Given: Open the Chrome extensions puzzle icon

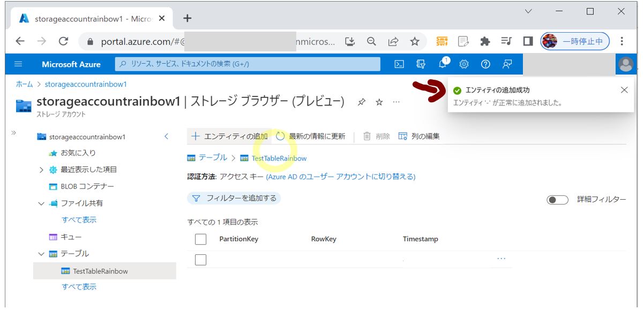Looking at the screenshot, I should click(x=485, y=41).
